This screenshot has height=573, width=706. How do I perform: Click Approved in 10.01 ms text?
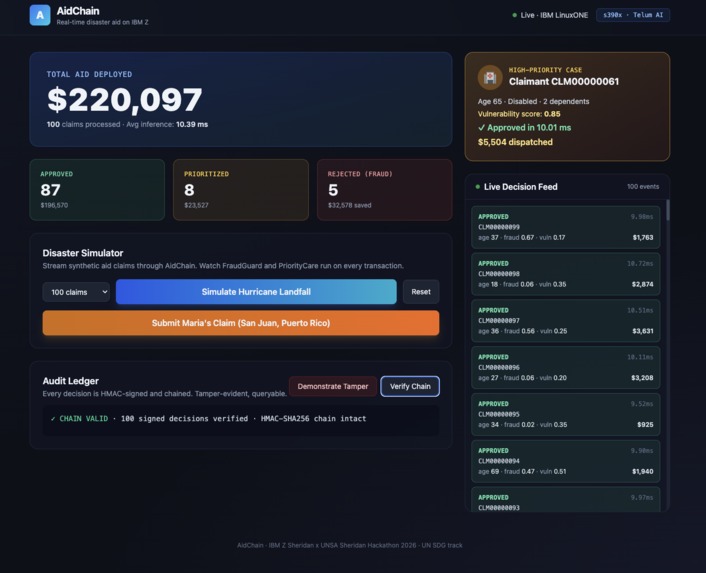(x=525, y=128)
